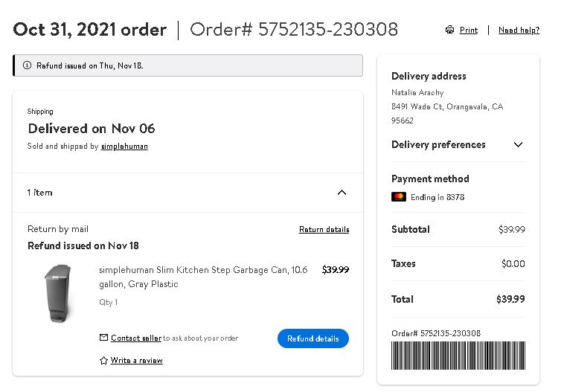This screenshot has width=564, height=392.
Task: Open Return details link
Action: pyautogui.click(x=324, y=229)
